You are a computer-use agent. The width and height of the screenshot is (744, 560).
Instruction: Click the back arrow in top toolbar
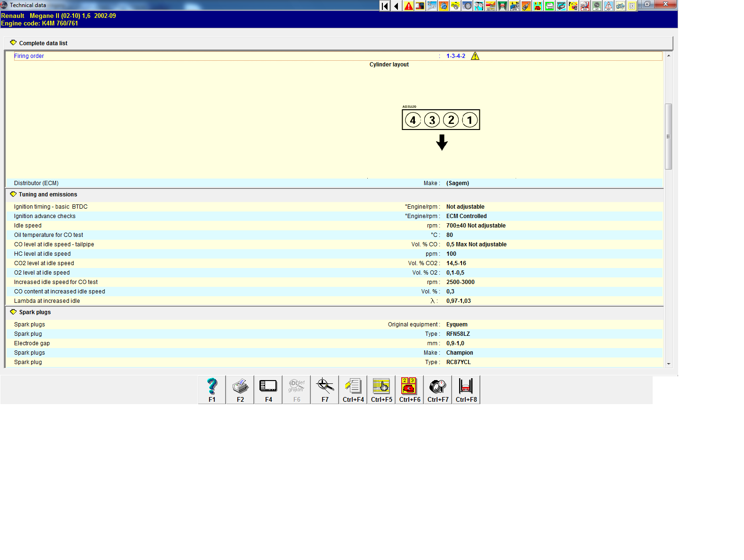tap(396, 6)
